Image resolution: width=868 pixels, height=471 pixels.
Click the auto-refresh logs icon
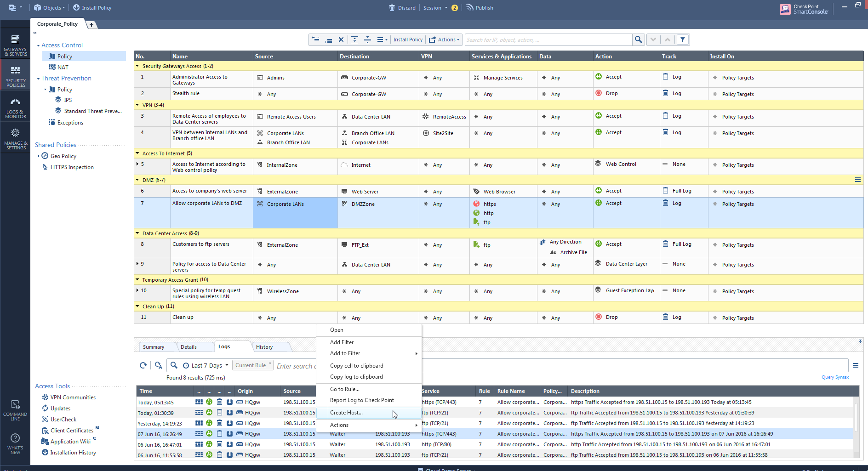click(159, 365)
